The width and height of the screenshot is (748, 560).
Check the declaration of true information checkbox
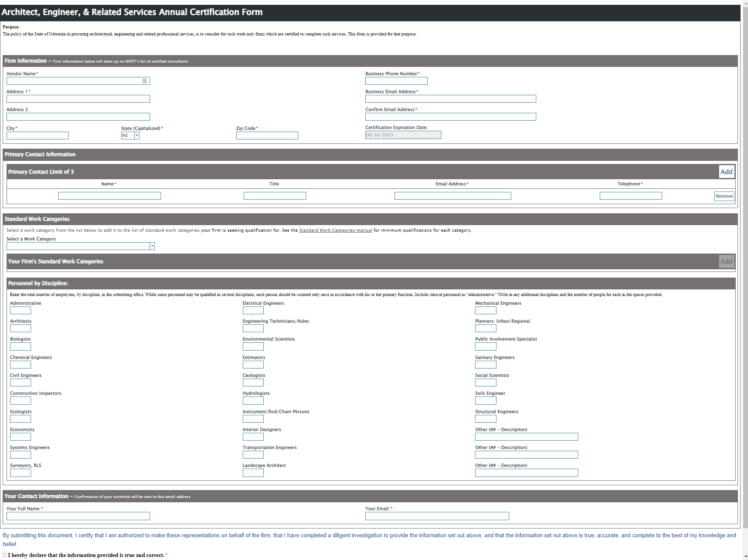point(5,555)
